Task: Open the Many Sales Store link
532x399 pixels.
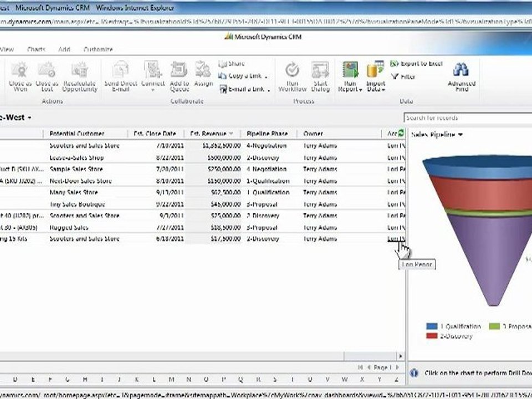Action: click(74, 192)
